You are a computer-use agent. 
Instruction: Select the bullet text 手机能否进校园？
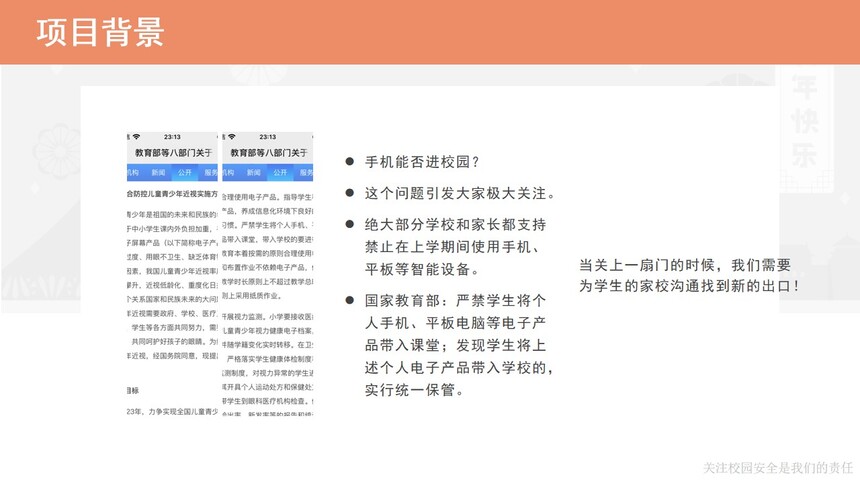point(423,162)
